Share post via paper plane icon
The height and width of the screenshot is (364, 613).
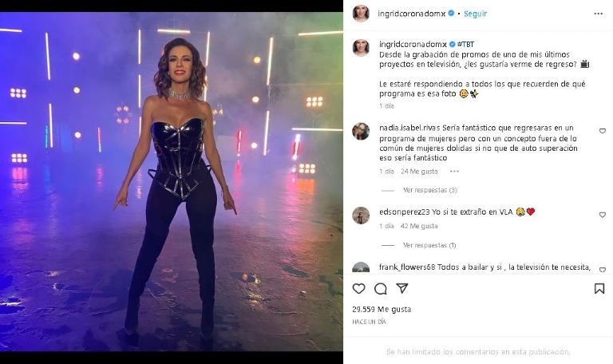click(402, 288)
